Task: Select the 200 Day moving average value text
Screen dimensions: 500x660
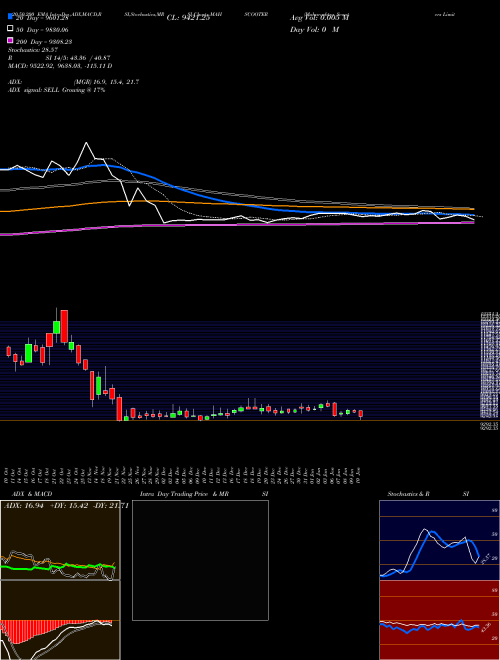Action: click(43, 41)
